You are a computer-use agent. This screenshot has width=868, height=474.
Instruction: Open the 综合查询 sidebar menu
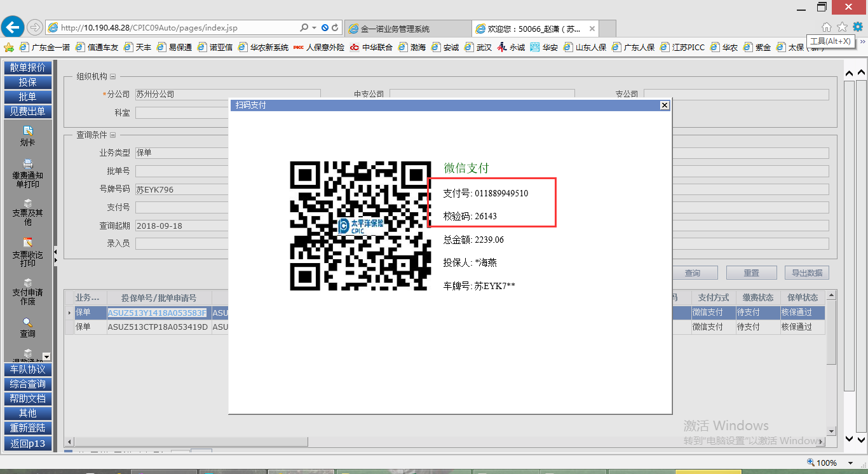27,384
